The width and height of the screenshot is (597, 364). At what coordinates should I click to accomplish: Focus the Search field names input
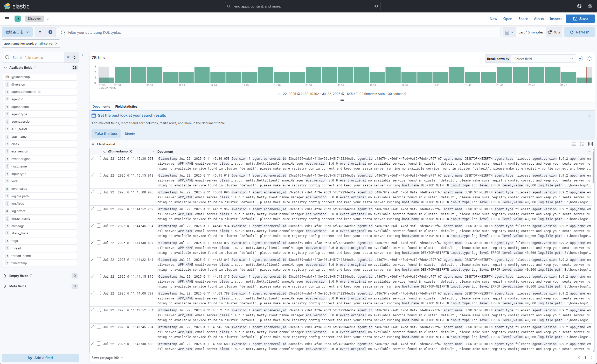pyautogui.click(x=33, y=58)
